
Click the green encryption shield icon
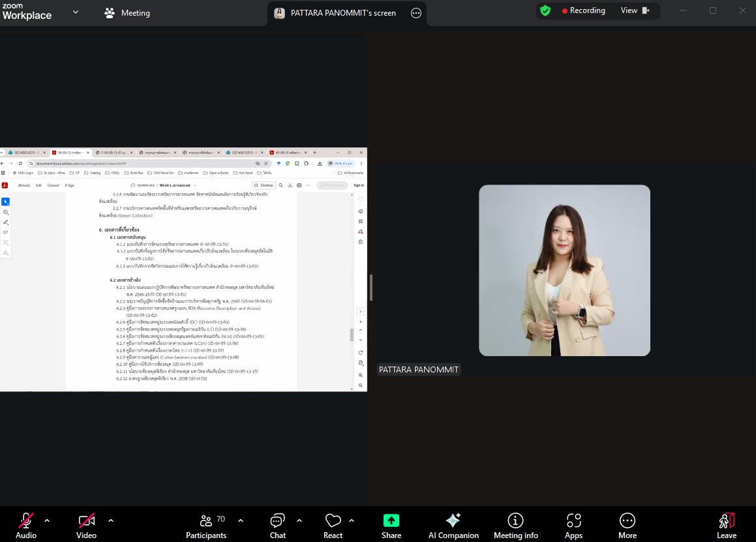[x=545, y=11]
